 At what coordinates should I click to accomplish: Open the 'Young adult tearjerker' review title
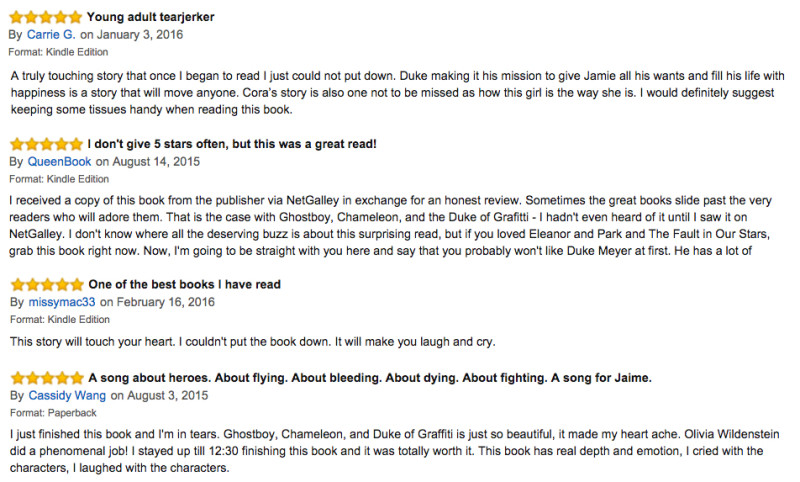[151, 17]
